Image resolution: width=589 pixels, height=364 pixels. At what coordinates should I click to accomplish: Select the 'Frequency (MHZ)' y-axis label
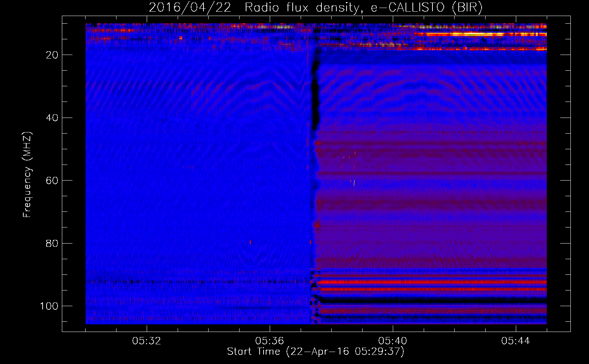click(x=27, y=175)
